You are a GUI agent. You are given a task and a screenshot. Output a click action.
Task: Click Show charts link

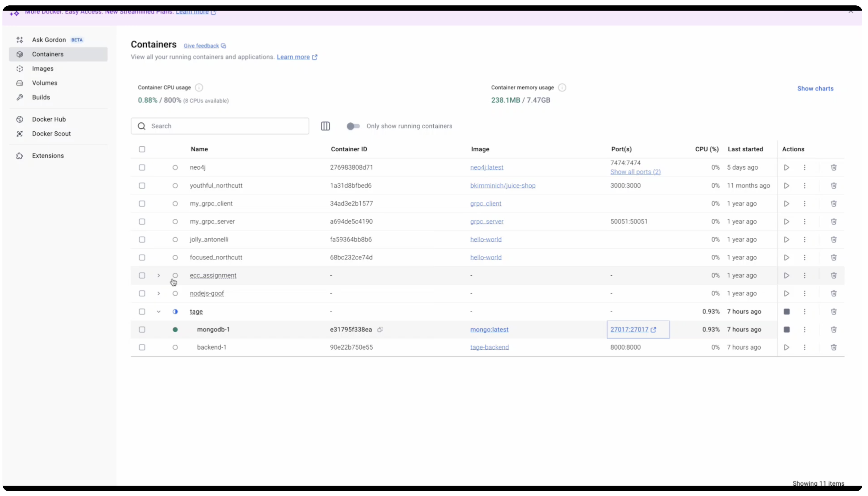pyautogui.click(x=815, y=89)
